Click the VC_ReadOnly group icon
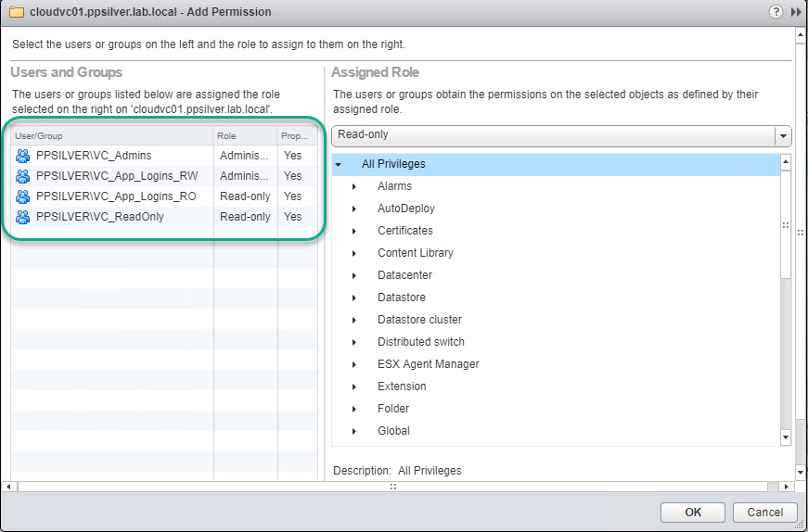Viewport: 808px width, 532px height. (x=23, y=217)
